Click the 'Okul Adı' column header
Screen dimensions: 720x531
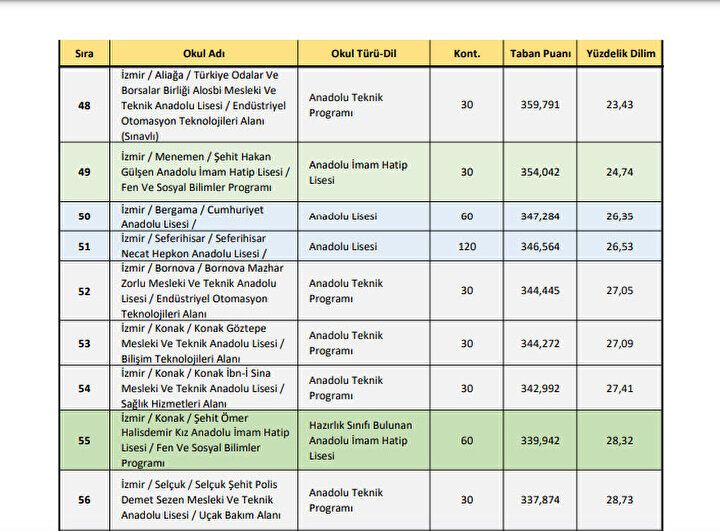click(204, 53)
